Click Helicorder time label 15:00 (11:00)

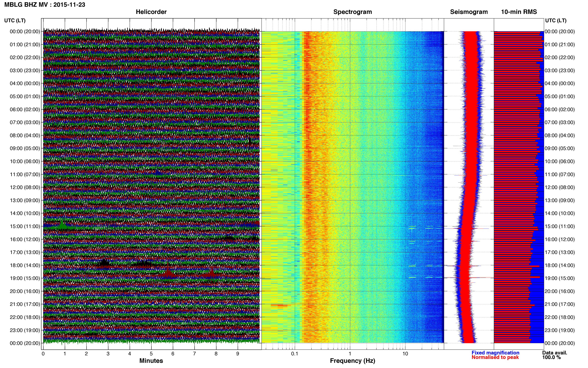25,226
